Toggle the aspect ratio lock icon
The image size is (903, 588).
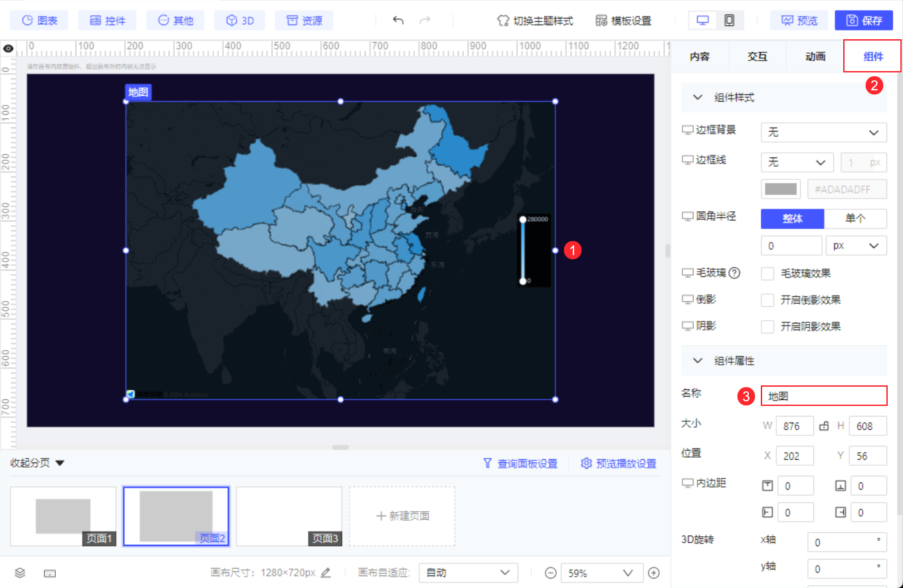824,426
